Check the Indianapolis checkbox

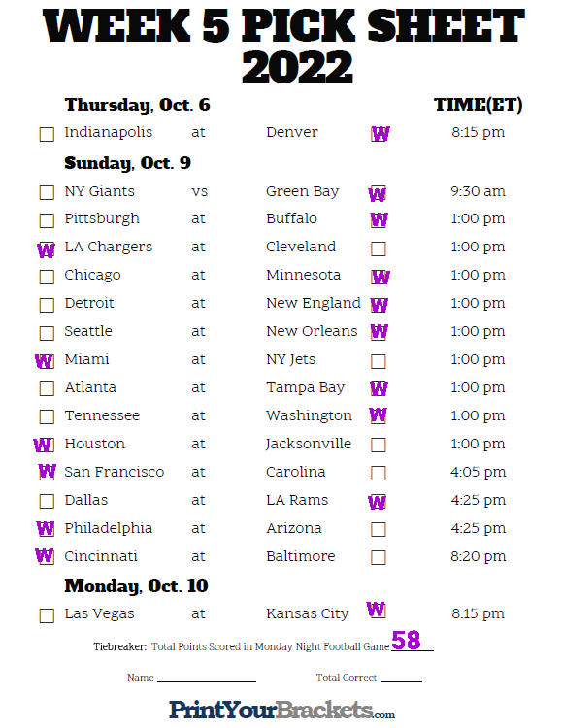pyautogui.click(x=47, y=134)
